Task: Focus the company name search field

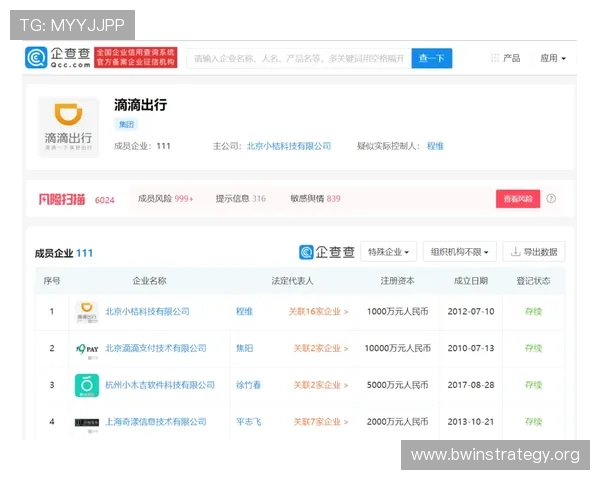Action: [299, 58]
